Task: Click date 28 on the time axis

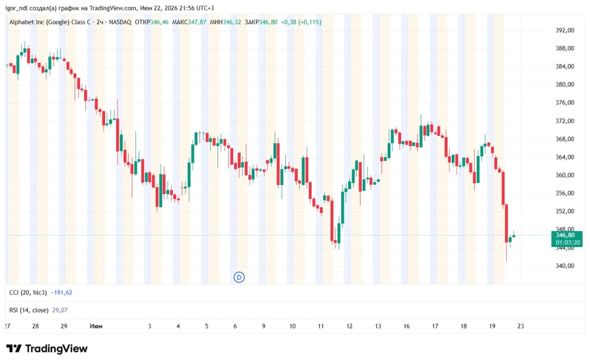Action: tap(35, 326)
